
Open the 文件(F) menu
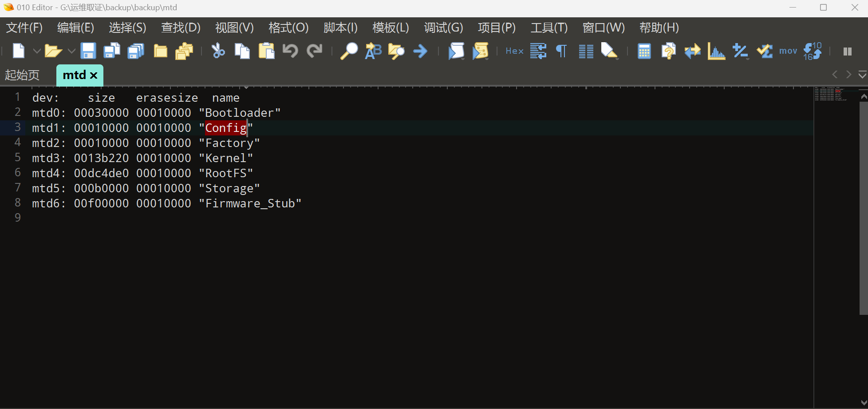tap(24, 28)
